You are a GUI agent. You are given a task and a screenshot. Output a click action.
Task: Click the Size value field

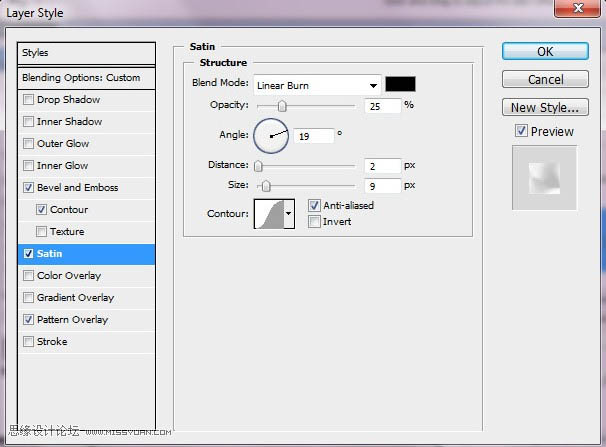pos(382,186)
